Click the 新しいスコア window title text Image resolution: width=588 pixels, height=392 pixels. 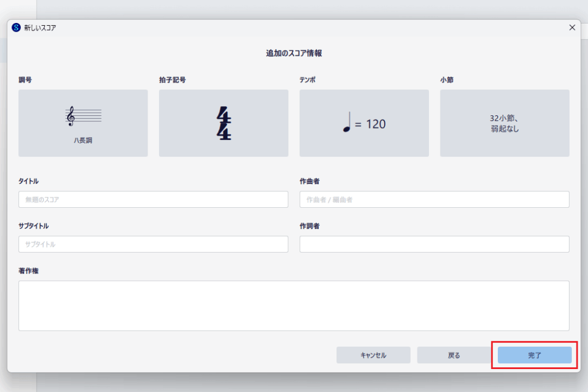[40, 28]
